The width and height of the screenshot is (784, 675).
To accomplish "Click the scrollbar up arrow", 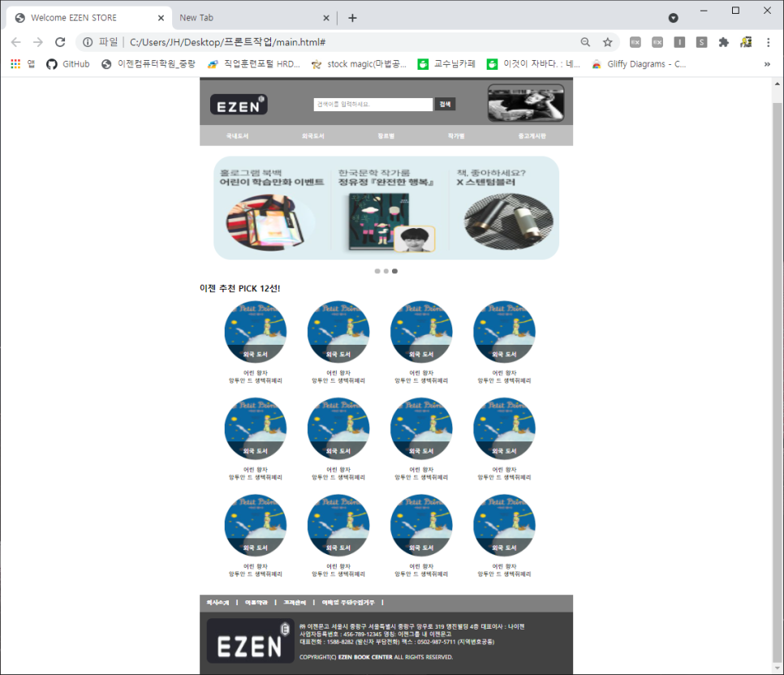I will tap(777, 84).
